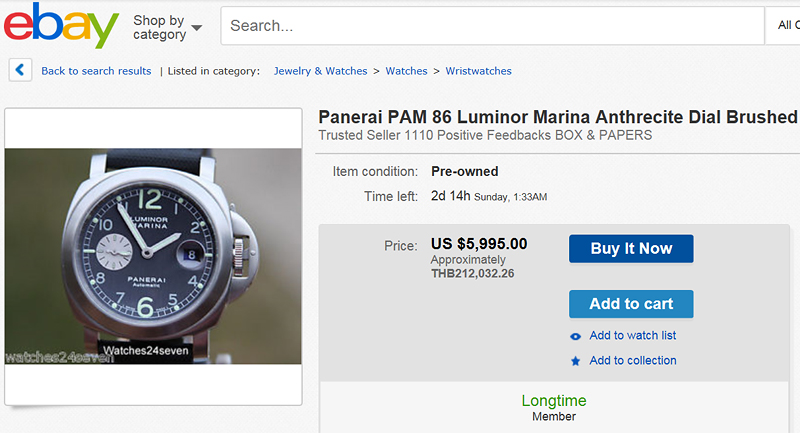The width and height of the screenshot is (800, 433).
Task: Click the star icon beside collection
Action: click(x=576, y=361)
